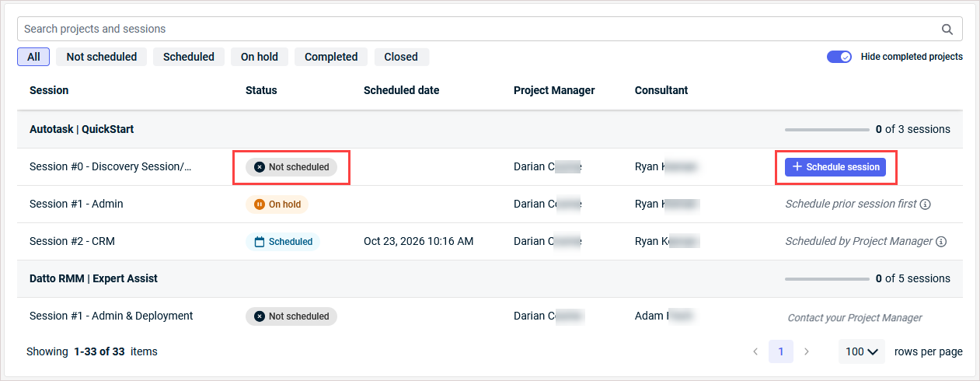Image resolution: width=980 pixels, height=381 pixels.
Task: Select the On hold filter tab
Action: [x=260, y=57]
